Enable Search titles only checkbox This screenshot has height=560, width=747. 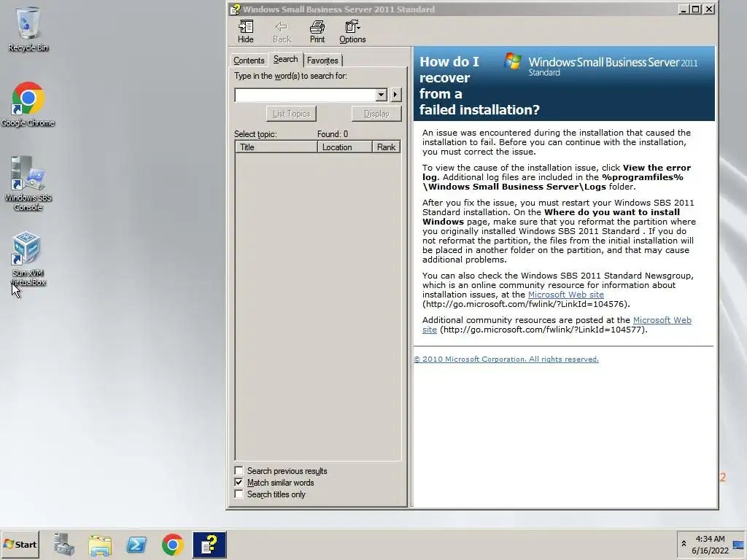click(x=239, y=494)
